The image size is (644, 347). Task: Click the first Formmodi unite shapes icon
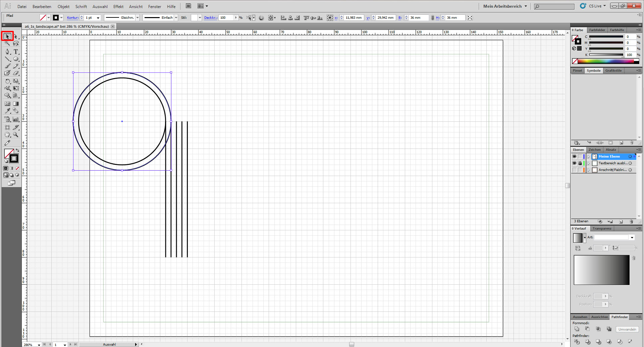click(577, 329)
